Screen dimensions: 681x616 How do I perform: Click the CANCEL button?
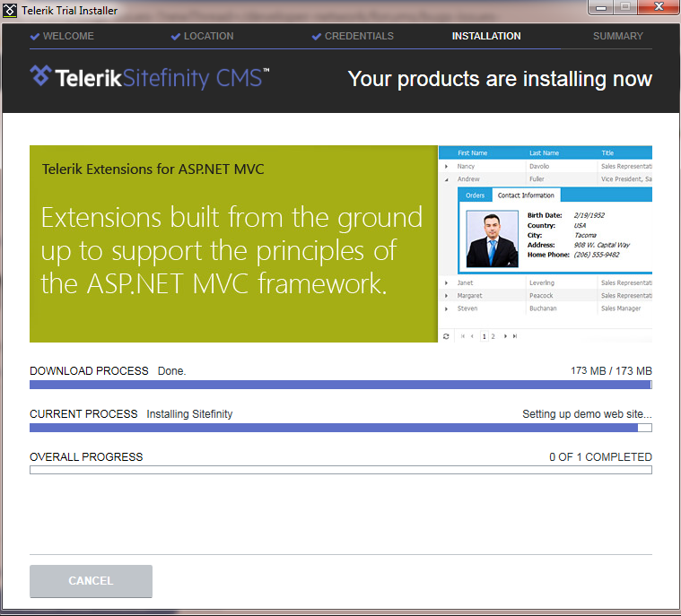(91, 581)
